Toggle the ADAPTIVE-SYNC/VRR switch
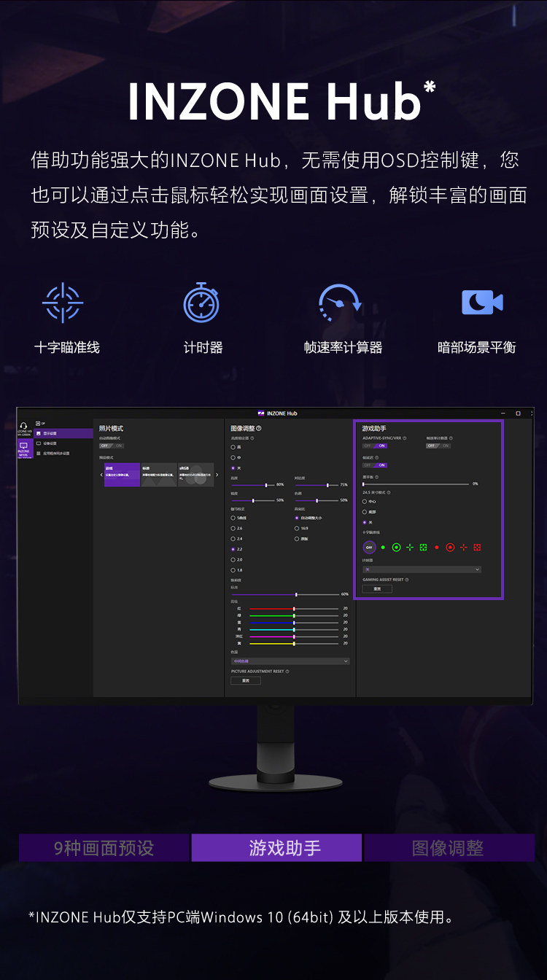The width and height of the screenshot is (547, 980). (x=375, y=446)
